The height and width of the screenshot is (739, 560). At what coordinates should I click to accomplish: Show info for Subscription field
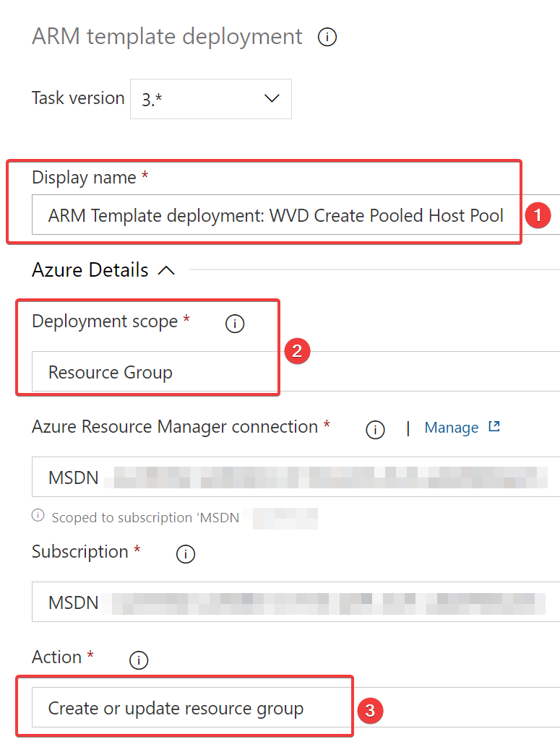click(186, 554)
